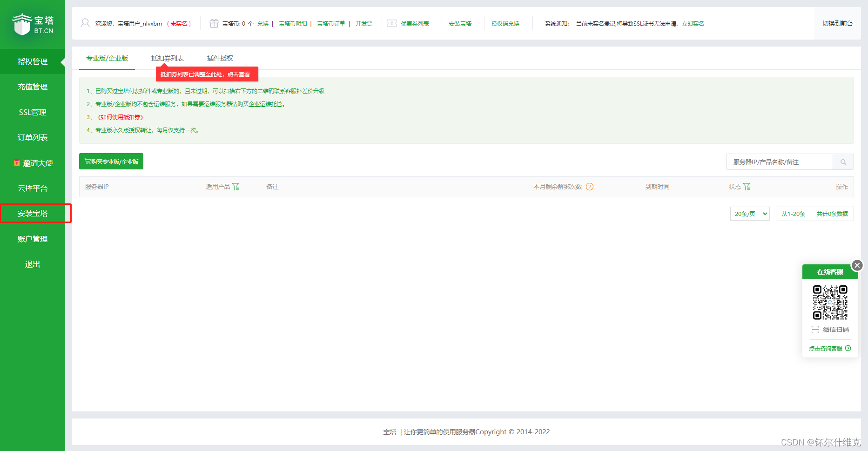Filter by 状态 funnel icon

point(747,187)
